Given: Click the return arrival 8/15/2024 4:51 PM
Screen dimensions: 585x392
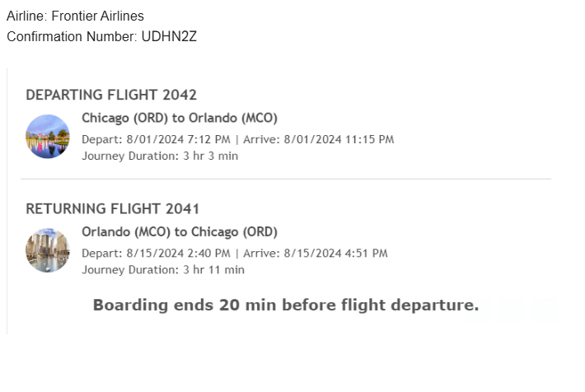Looking at the screenshot, I should click(336, 254).
